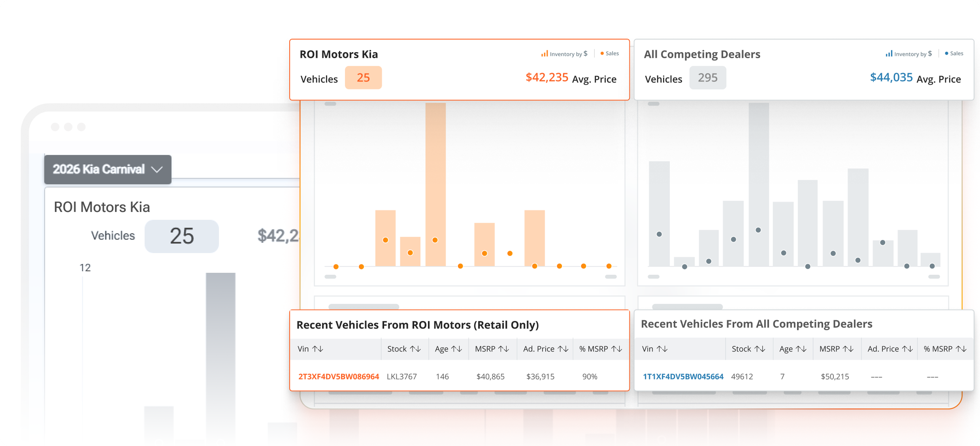Screen dimensions: 980x446
Task: Select the $42,235 average price value
Action: [x=547, y=77]
